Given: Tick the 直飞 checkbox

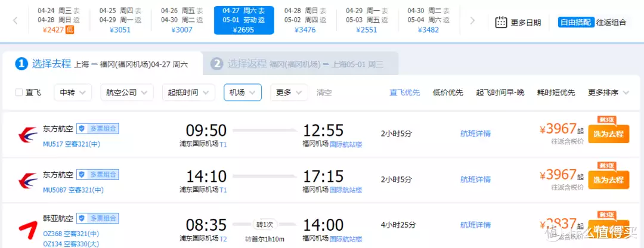Looking at the screenshot, I should (x=18, y=92).
